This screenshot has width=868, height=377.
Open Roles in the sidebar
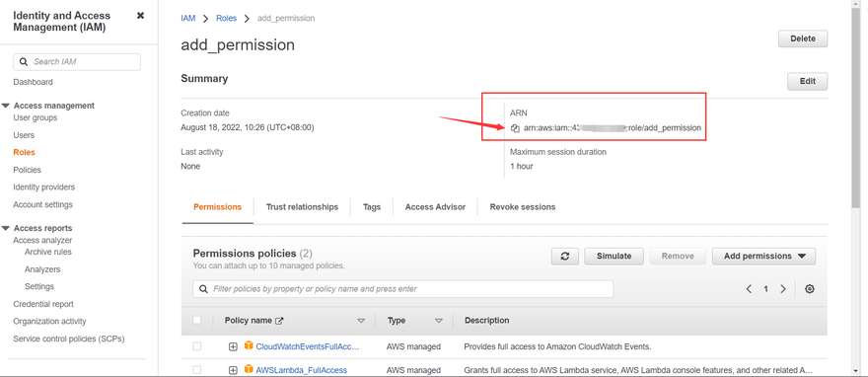coord(25,152)
